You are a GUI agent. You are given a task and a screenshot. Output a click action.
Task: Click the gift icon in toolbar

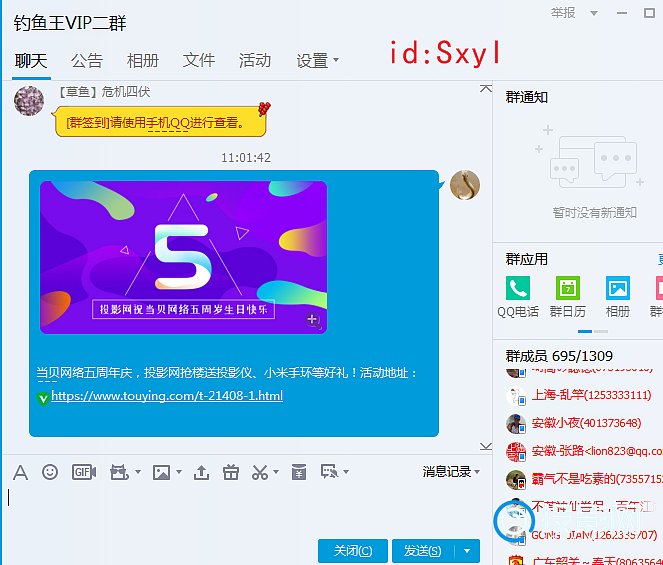tap(231, 472)
